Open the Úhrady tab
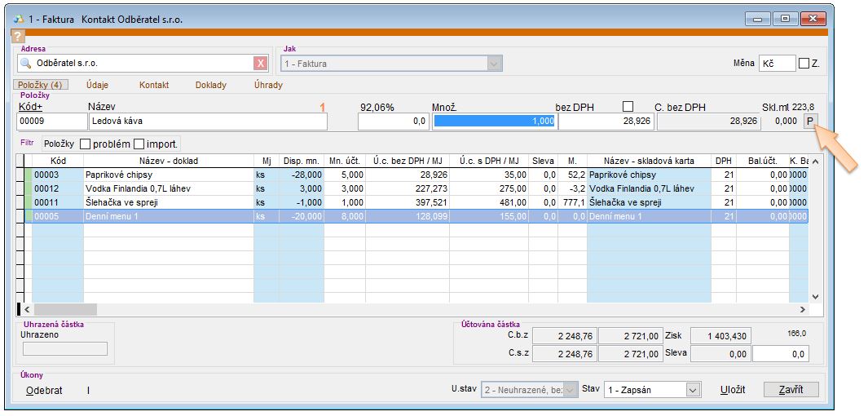 click(x=268, y=85)
